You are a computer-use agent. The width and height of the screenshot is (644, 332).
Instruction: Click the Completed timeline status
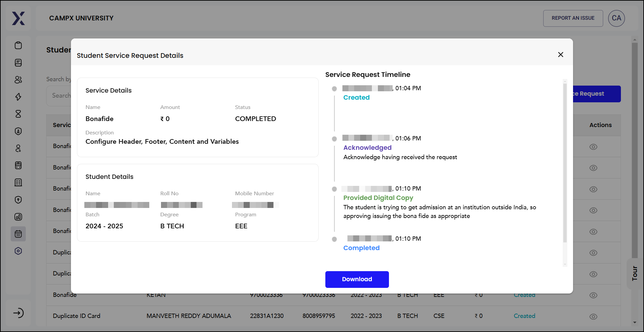[361, 248]
